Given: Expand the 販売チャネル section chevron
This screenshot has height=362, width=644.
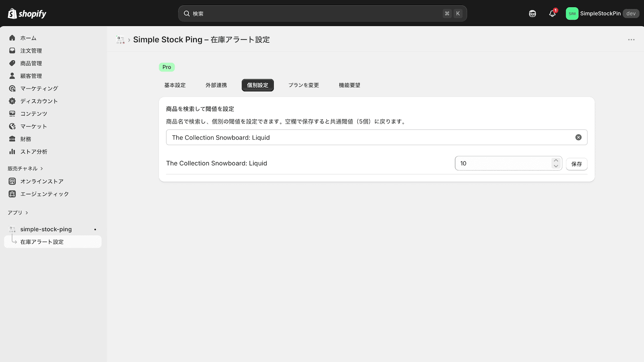Looking at the screenshot, I should click(x=41, y=169).
